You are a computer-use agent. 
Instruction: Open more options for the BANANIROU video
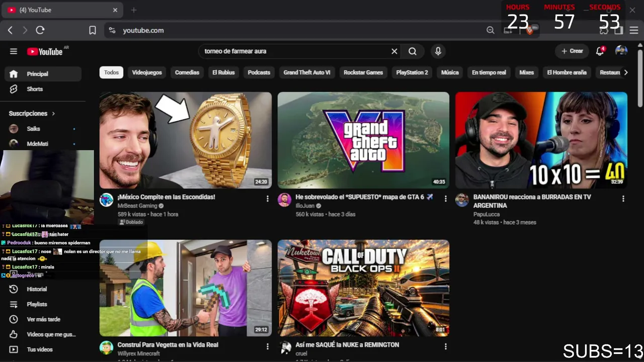click(x=623, y=199)
